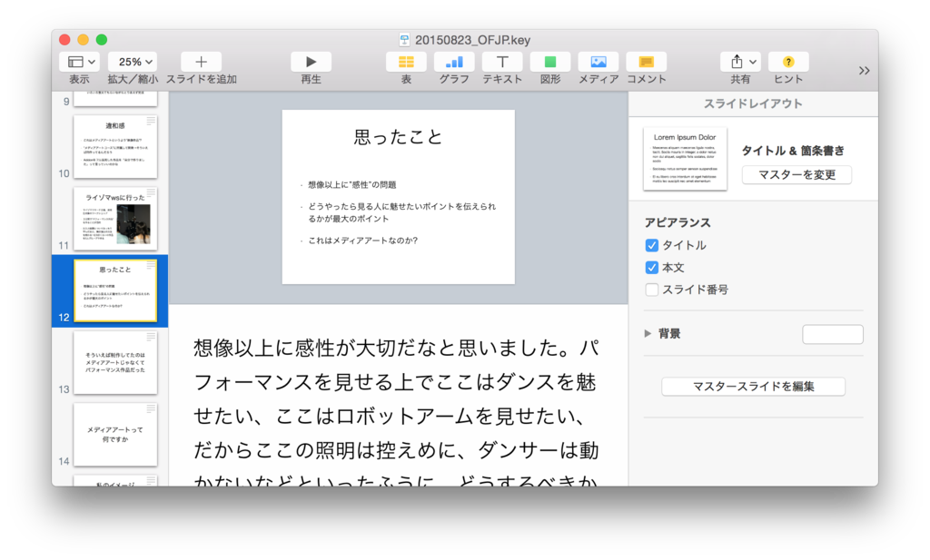Toggle the タイトル checkbox

pos(652,245)
